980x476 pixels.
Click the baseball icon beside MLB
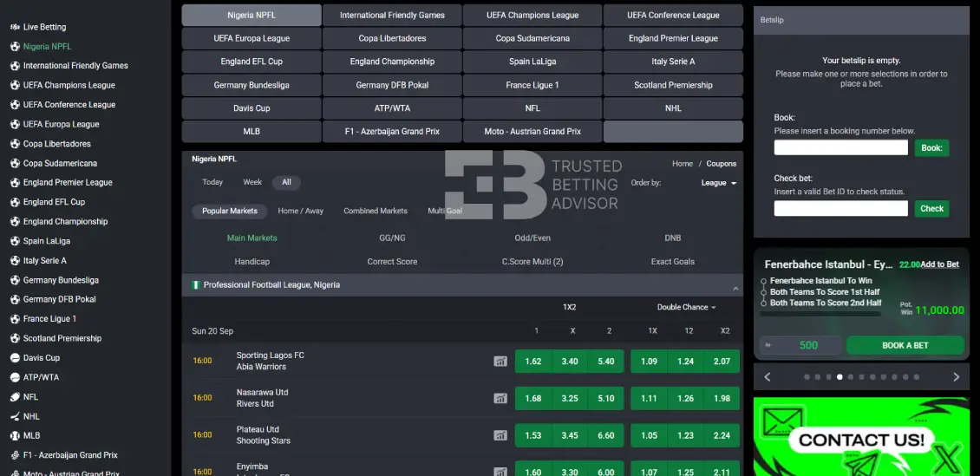15,435
